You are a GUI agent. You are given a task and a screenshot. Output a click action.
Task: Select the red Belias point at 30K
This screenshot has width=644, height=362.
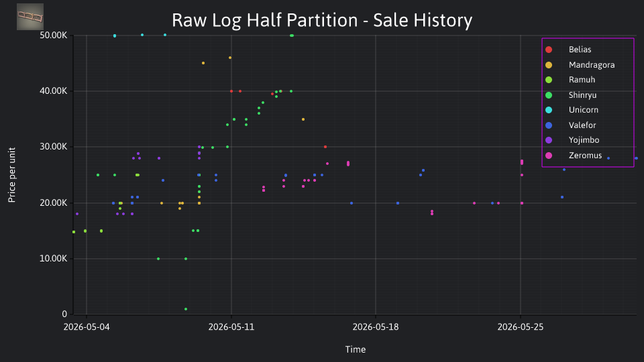point(325,147)
